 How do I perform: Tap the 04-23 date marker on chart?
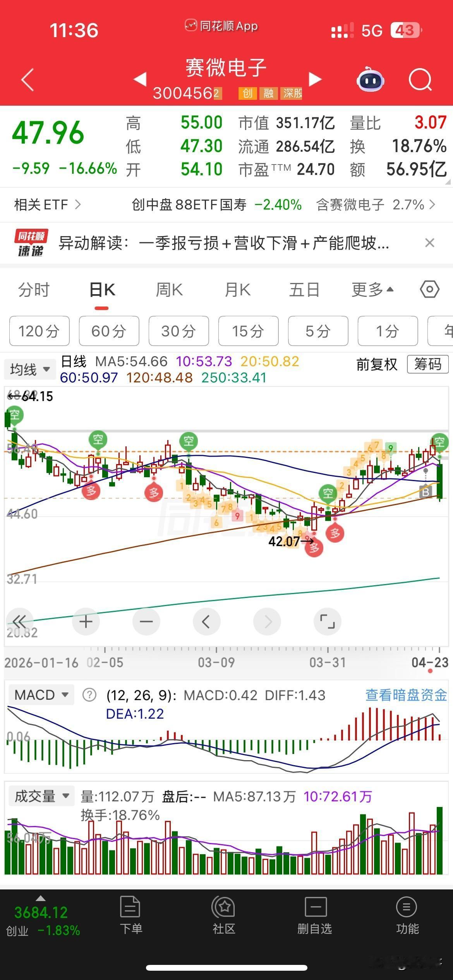click(x=430, y=662)
